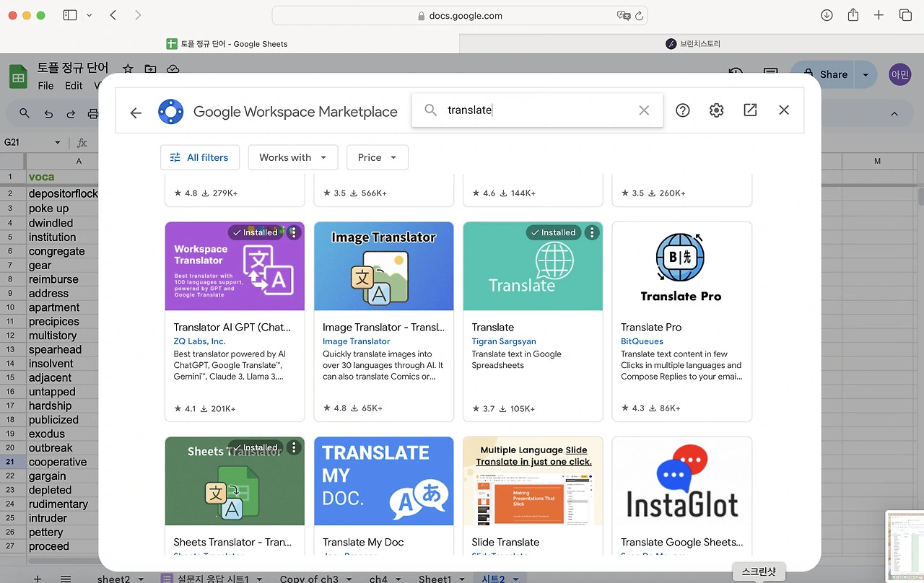The image size is (924, 583).
Task: Open the 시트2 tab dropdown arrow
Action: (x=515, y=579)
